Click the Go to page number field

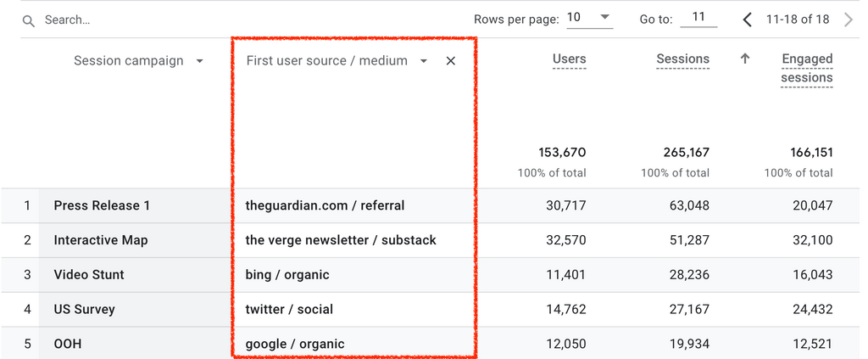698,18
